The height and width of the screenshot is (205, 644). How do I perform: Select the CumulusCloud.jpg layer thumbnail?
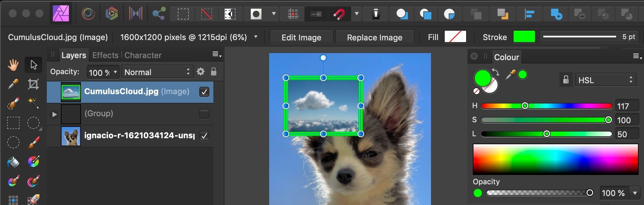[71, 92]
